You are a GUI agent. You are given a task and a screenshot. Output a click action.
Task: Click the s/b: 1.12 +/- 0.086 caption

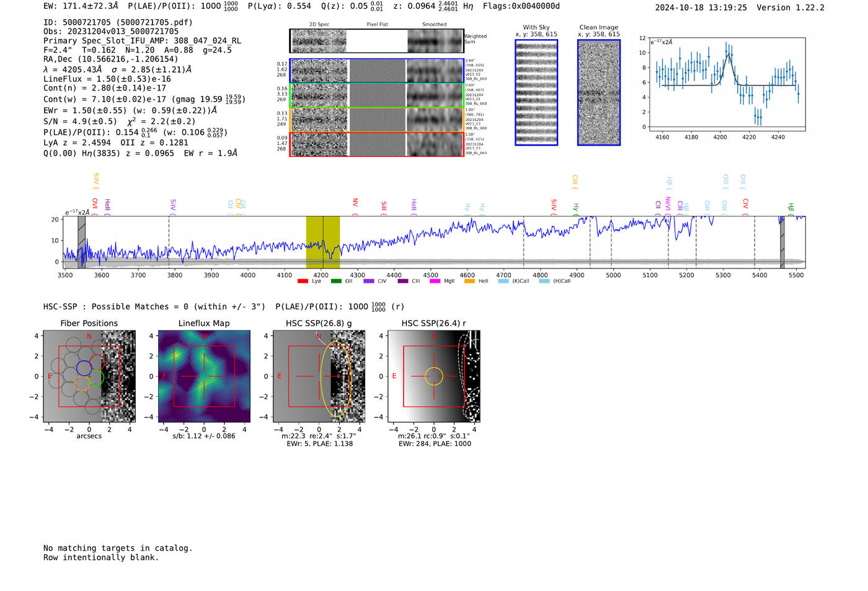click(204, 436)
